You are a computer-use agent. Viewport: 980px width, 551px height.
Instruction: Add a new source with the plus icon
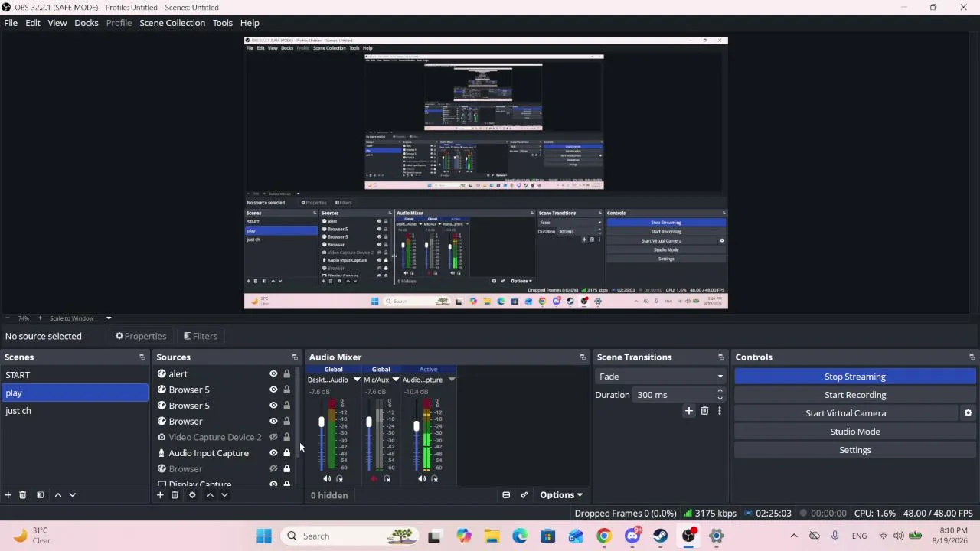click(160, 495)
